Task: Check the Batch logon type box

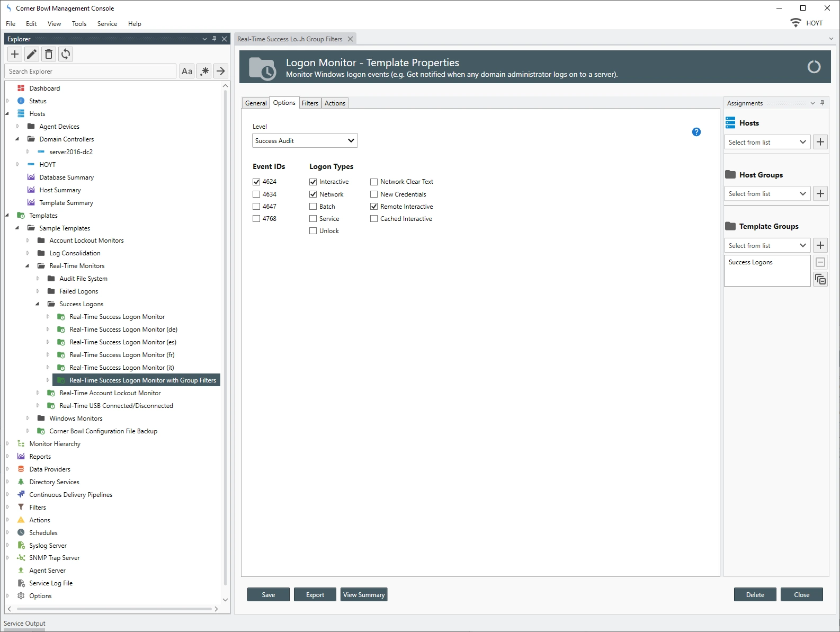Action: (313, 207)
